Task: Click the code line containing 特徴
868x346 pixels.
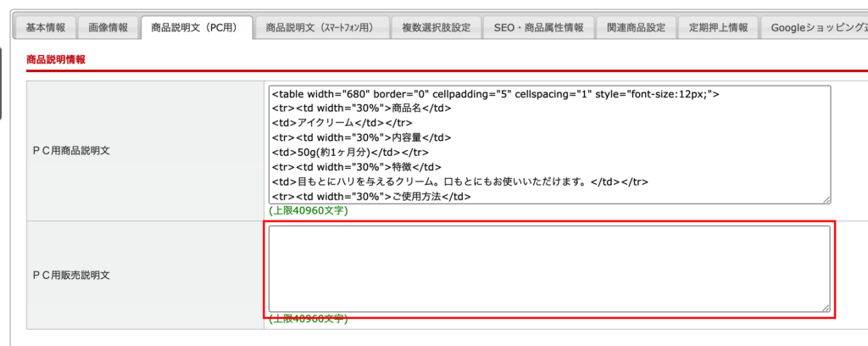Action: 356,166
